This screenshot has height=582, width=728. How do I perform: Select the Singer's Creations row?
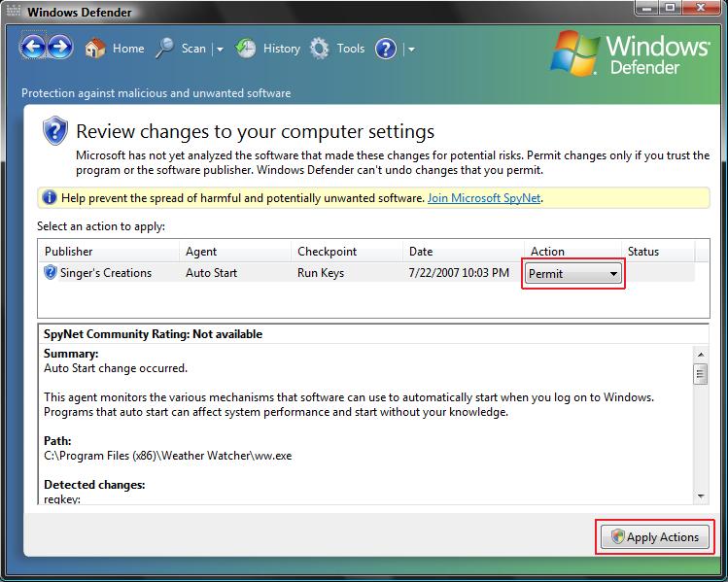coord(366,272)
